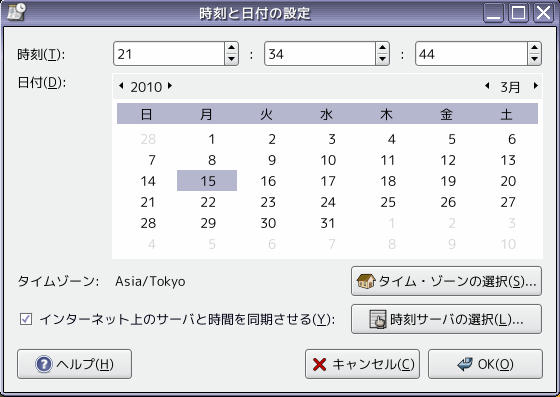Image resolution: width=560 pixels, height=397 pixels.
Task: Click the ヘルプ help button
Action: 74,364
